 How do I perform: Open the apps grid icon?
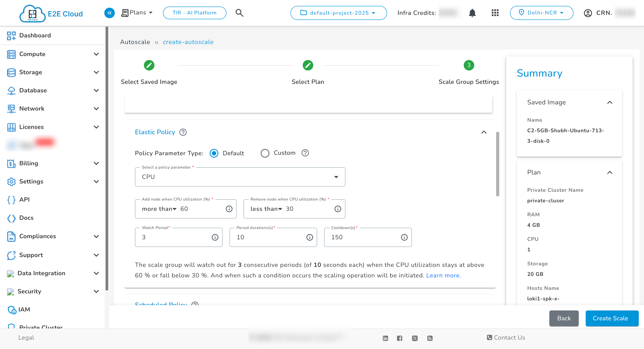[495, 13]
